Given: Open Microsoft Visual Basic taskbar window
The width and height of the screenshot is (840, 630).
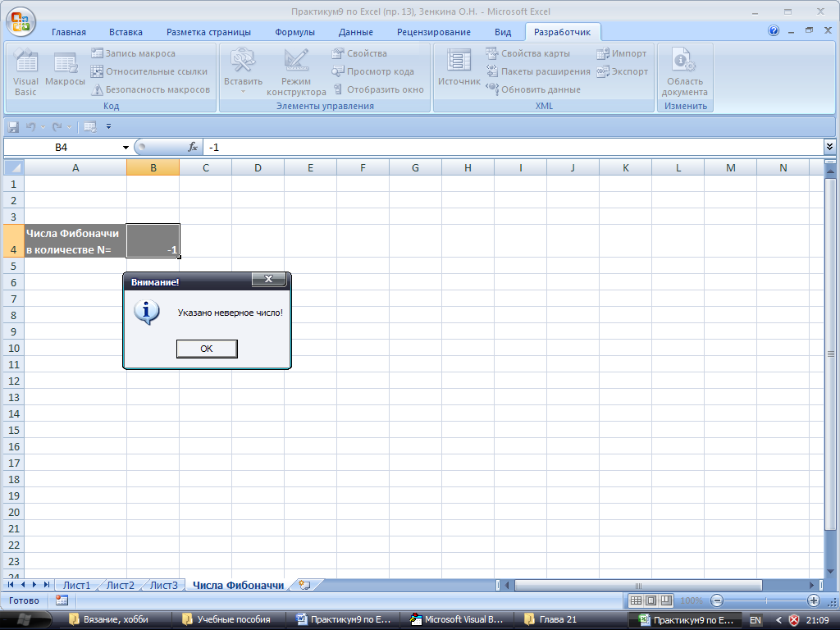Looking at the screenshot, I should pos(457,620).
